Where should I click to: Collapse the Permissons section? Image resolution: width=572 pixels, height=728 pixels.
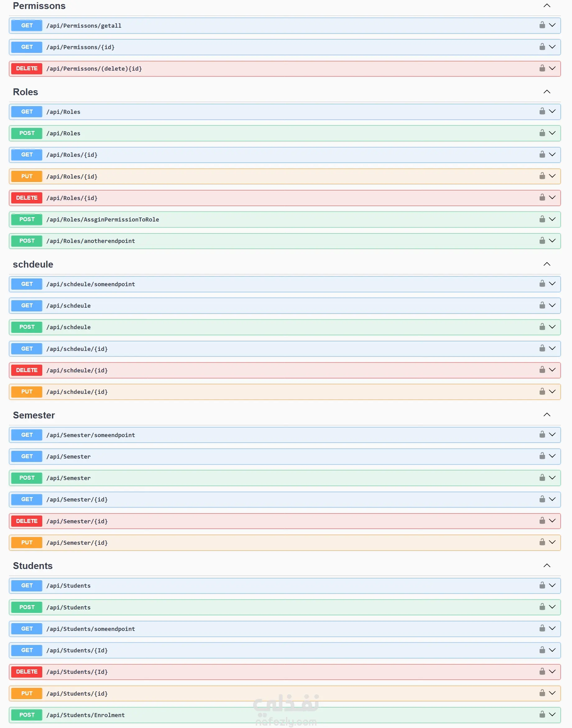click(x=547, y=5)
